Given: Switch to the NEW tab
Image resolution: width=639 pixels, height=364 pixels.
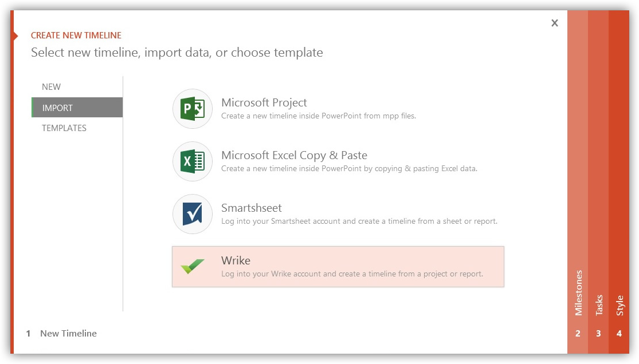Looking at the screenshot, I should tap(51, 87).
